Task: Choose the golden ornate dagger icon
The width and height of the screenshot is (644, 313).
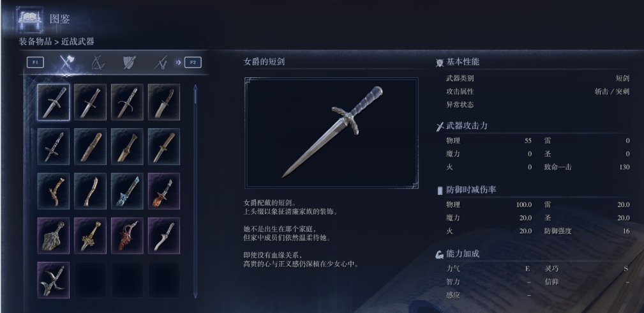Action: coord(90,236)
